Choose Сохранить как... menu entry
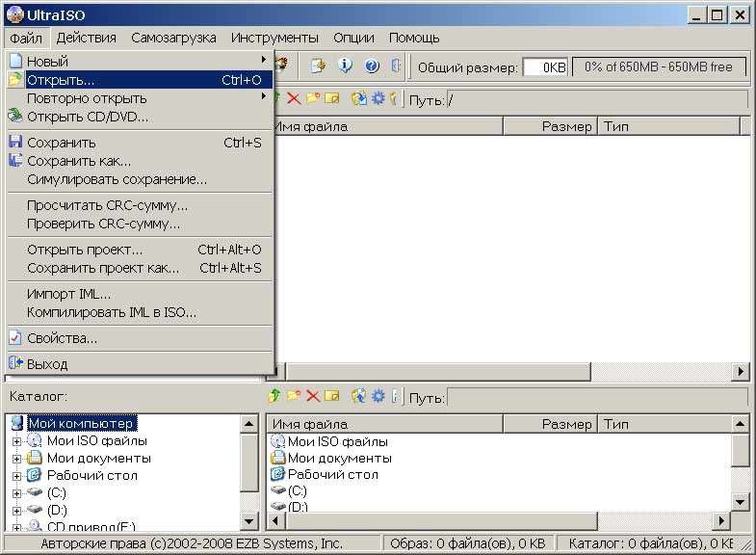This screenshot has width=756, height=555. [x=140, y=161]
